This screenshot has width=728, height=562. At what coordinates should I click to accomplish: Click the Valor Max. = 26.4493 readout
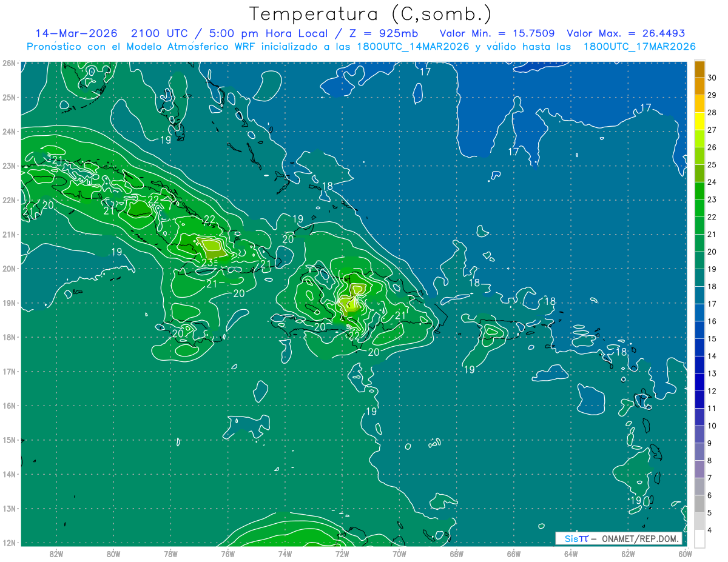click(625, 33)
